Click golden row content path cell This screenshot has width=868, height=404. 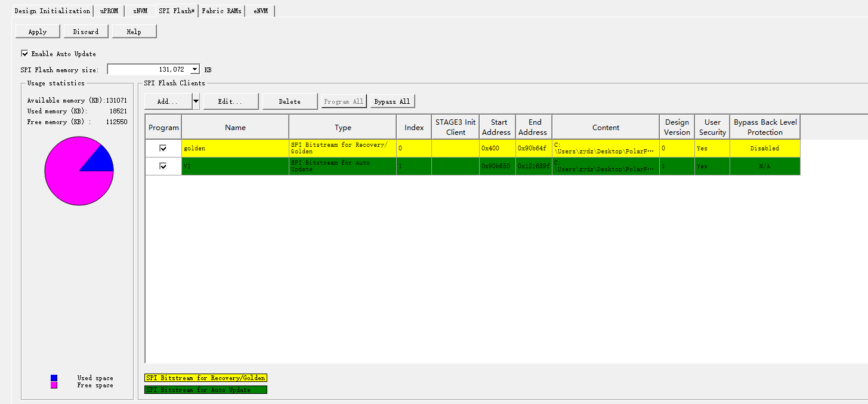pyautogui.click(x=606, y=148)
